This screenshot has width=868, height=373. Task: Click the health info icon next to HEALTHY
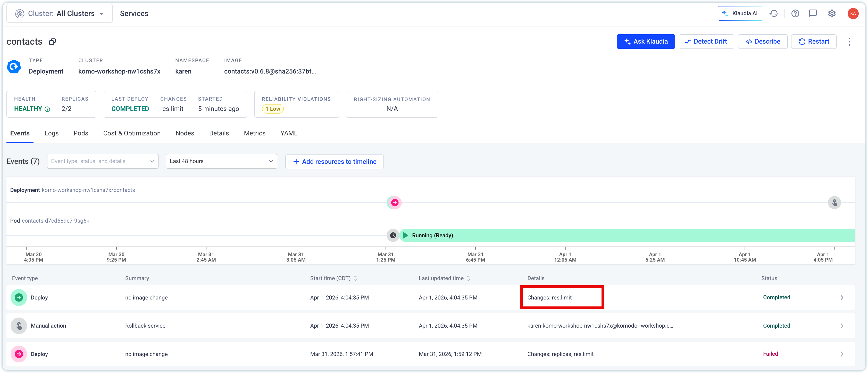click(x=47, y=109)
